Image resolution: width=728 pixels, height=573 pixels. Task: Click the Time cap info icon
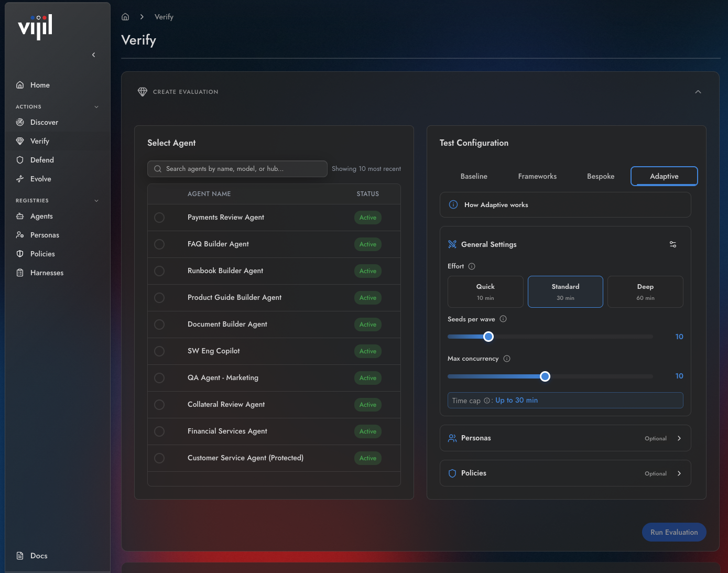(x=487, y=401)
